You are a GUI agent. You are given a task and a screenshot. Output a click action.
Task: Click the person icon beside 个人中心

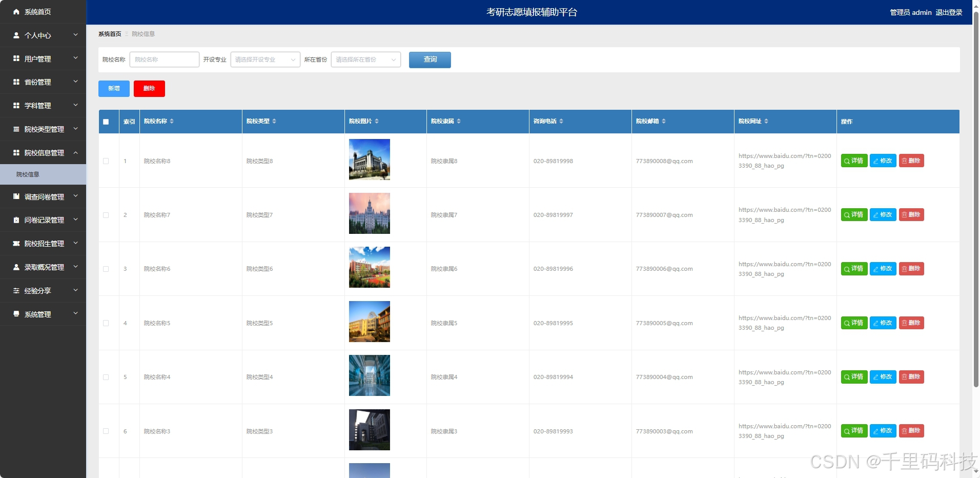[x=16, y=35]
